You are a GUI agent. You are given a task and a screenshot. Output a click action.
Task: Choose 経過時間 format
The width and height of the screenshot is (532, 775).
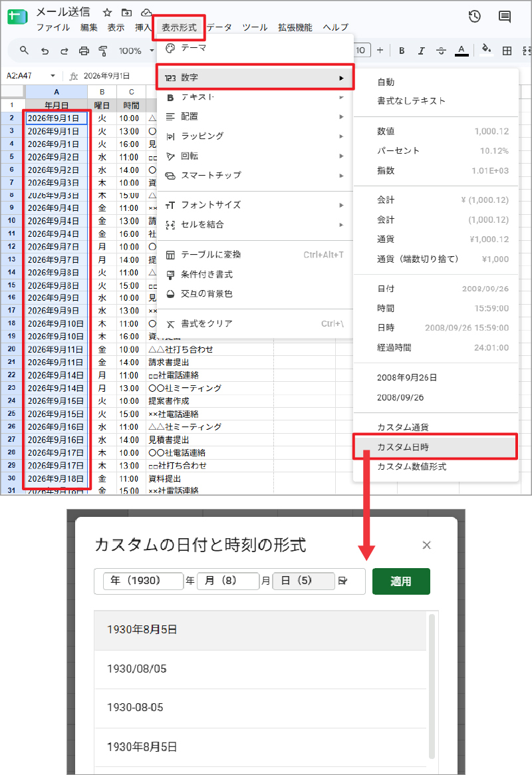pos(436,347)
